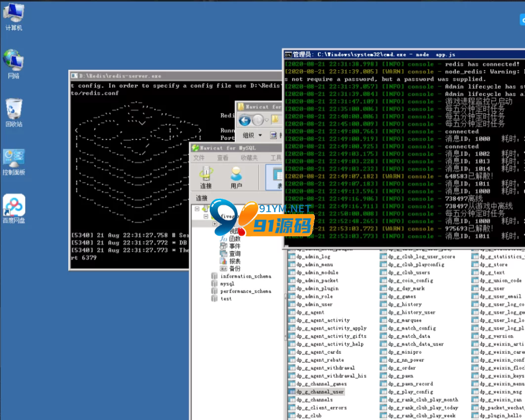525x420 pixels.
Task: Open the 收藏夹 menu in Navicat
Action: click(x=249, y=158)
